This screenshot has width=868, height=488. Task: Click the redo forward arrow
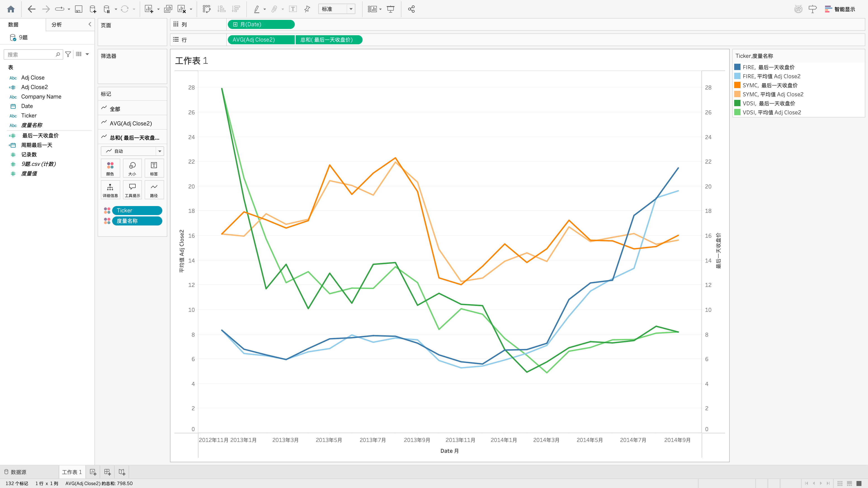[x=46, y=9]
